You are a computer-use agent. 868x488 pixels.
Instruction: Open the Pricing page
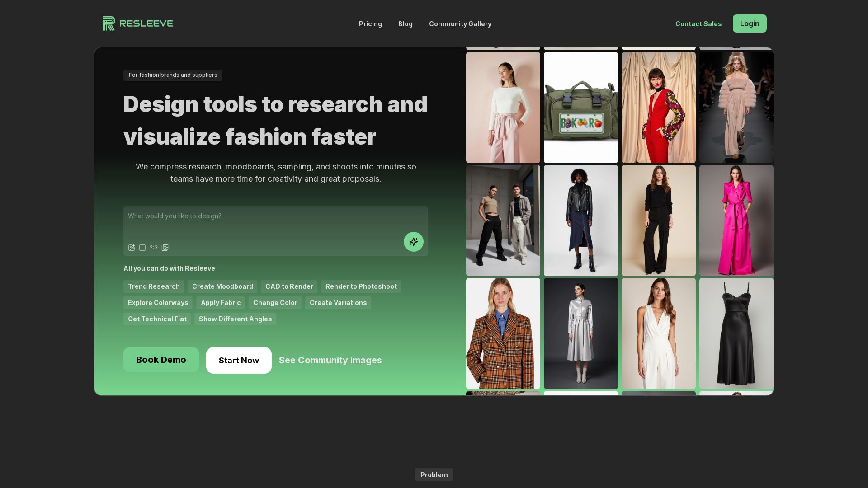tap(370, 24)
